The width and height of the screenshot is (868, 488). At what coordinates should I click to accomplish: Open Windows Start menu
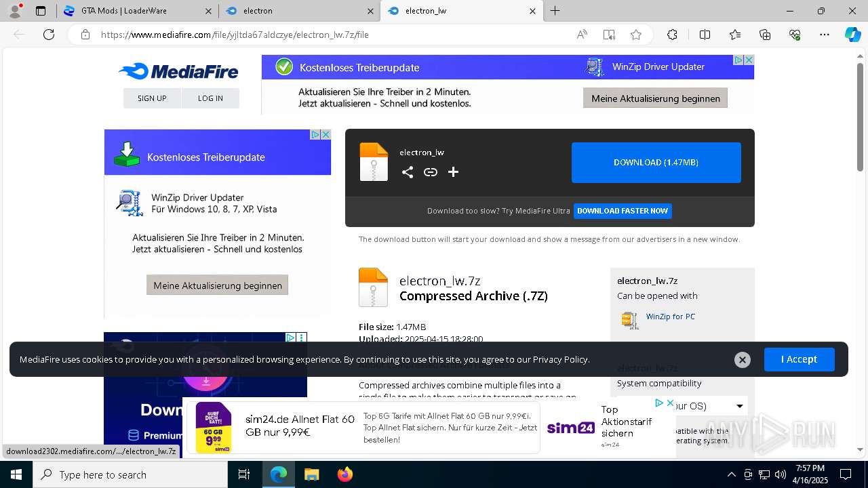coord(16,474)
